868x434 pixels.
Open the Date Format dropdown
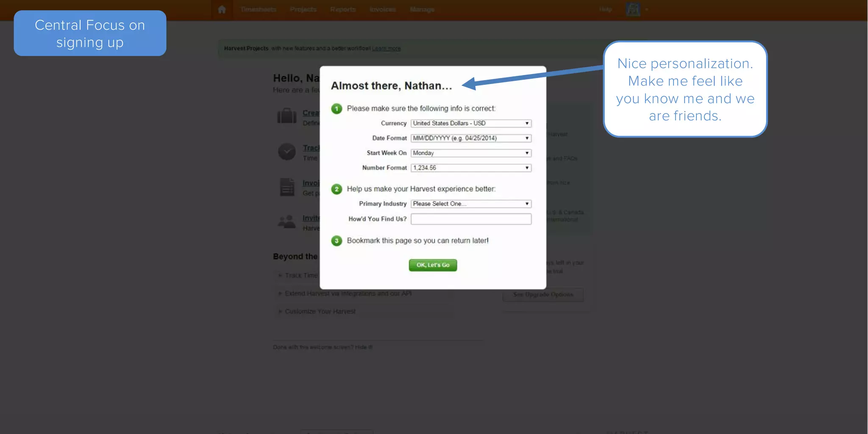point(471,138)
